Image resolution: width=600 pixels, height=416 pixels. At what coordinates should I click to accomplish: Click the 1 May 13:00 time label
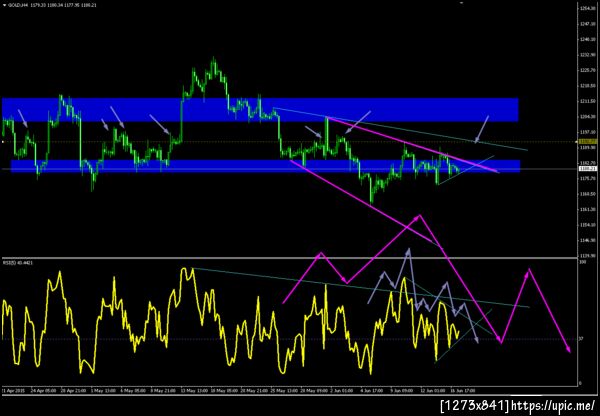(x=101, y=391)
